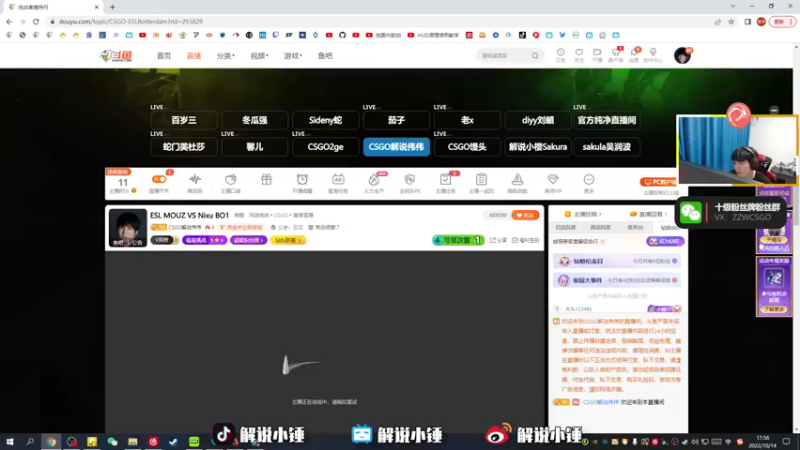Select the 茄子 stream button
The image size is (800, 450).
tap(396, 120)
